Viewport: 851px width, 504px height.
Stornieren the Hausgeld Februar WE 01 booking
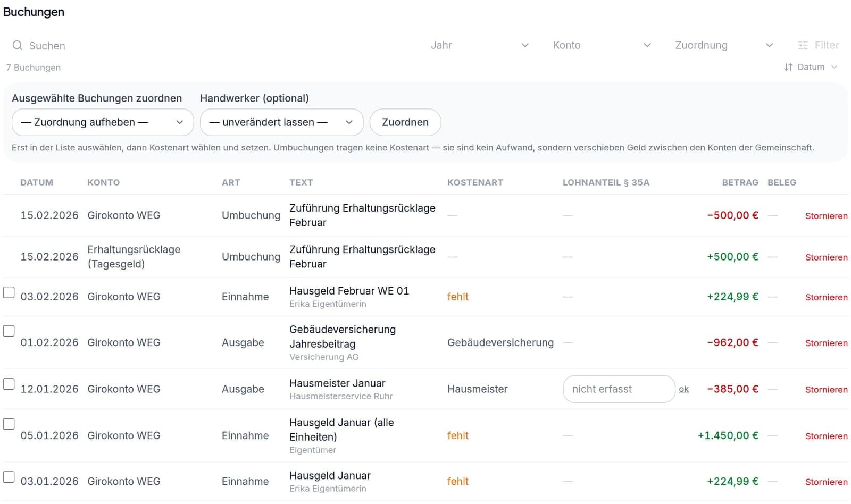[827, 297]
